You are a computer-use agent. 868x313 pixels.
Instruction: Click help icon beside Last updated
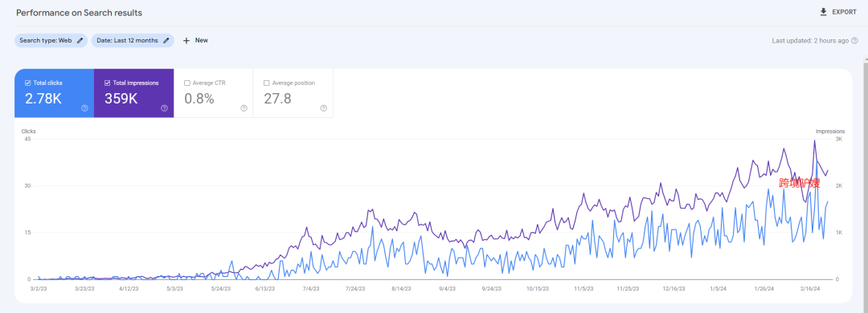point(854,41)
